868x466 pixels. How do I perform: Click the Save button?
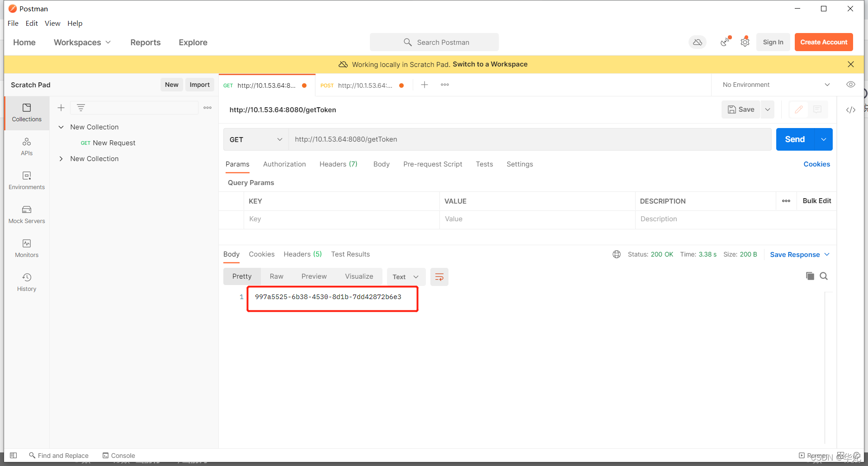(741, 109)
